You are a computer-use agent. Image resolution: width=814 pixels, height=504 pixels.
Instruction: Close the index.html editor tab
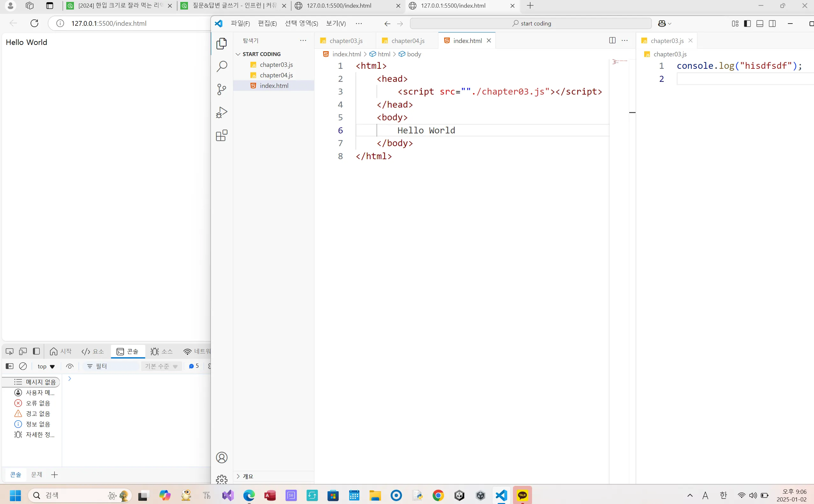point(488,40)
